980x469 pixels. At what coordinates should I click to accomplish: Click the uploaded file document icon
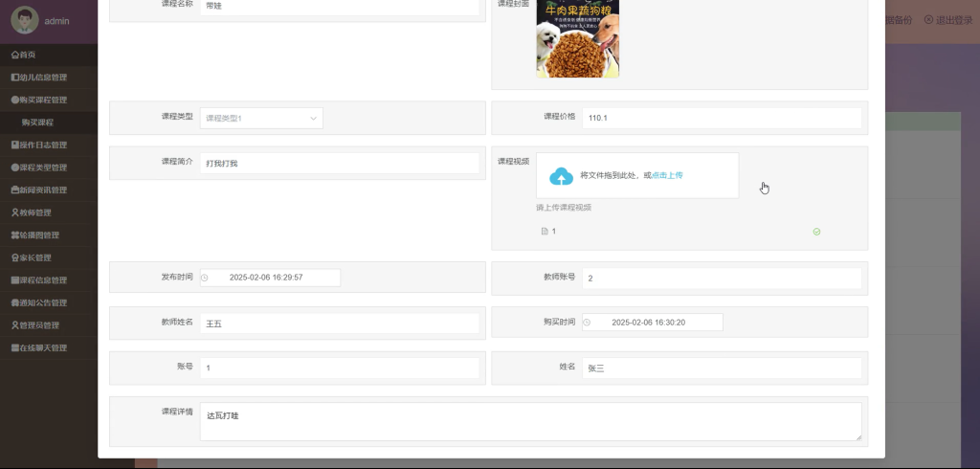click(545, 232)
